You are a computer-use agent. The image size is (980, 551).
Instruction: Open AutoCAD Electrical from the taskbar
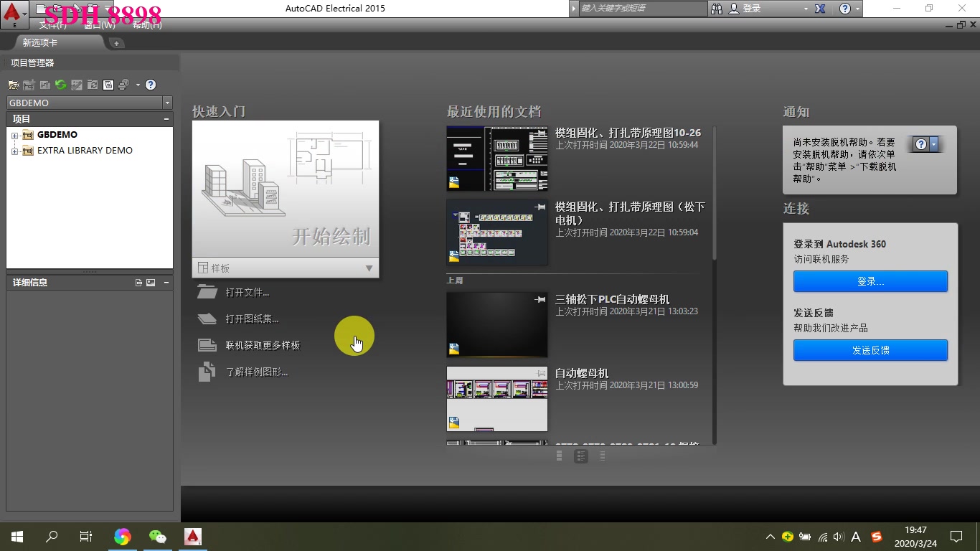(193, 537)
